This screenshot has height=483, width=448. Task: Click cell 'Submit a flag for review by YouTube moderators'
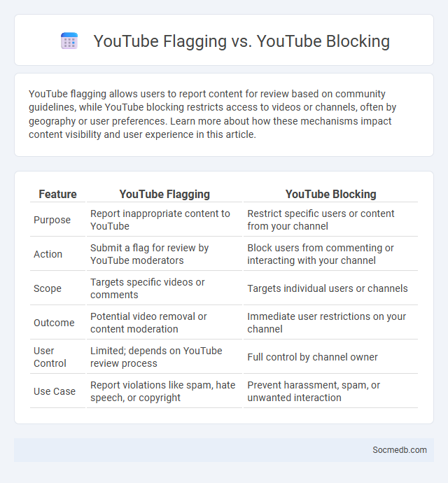[x=164, y=254]
